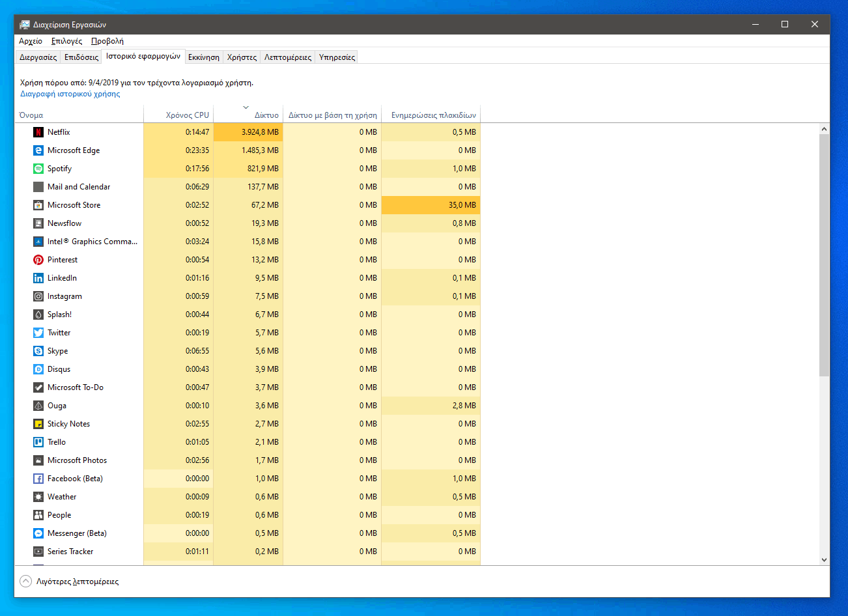Viewport: 848px width, 616px height.
Task: Open the Προβολή menu
Action: coord(107,41)
